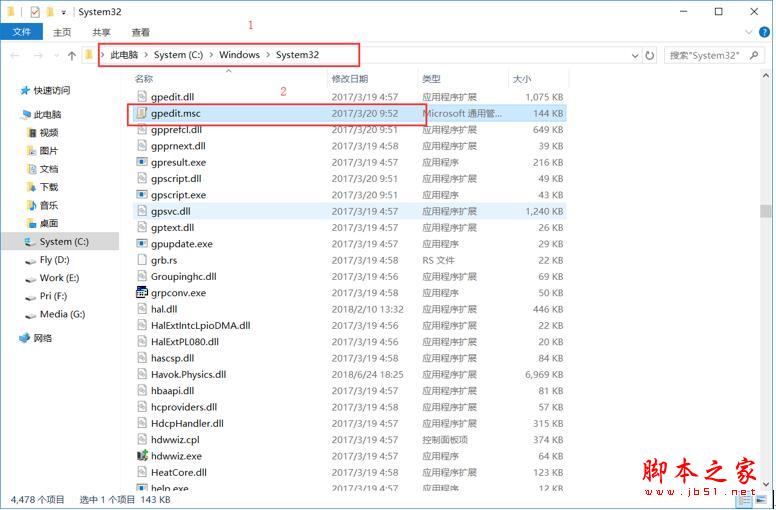Switch to the 共享 ribbon tab
776x510 pixels.
(x=101, y=32)
